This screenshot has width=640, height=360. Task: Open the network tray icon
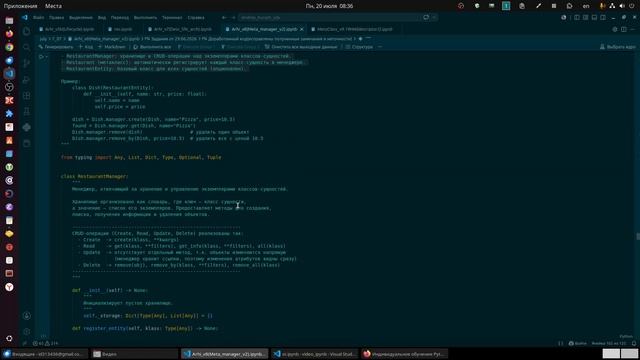pos(612,6)
